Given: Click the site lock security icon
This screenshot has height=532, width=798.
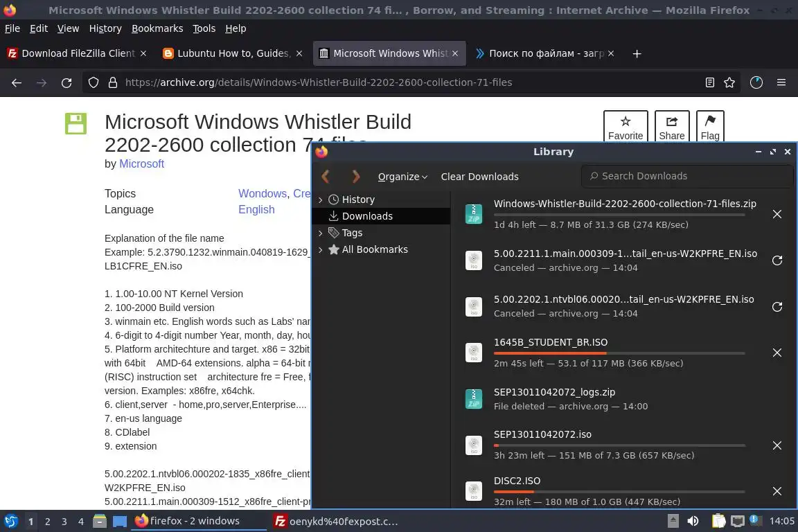Looking at the screenshot, I should [x=113, y=82].
